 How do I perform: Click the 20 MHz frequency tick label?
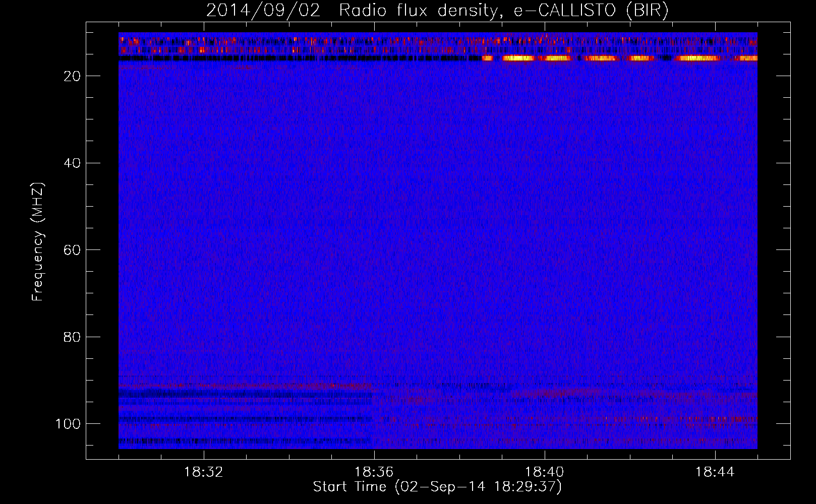72,76
